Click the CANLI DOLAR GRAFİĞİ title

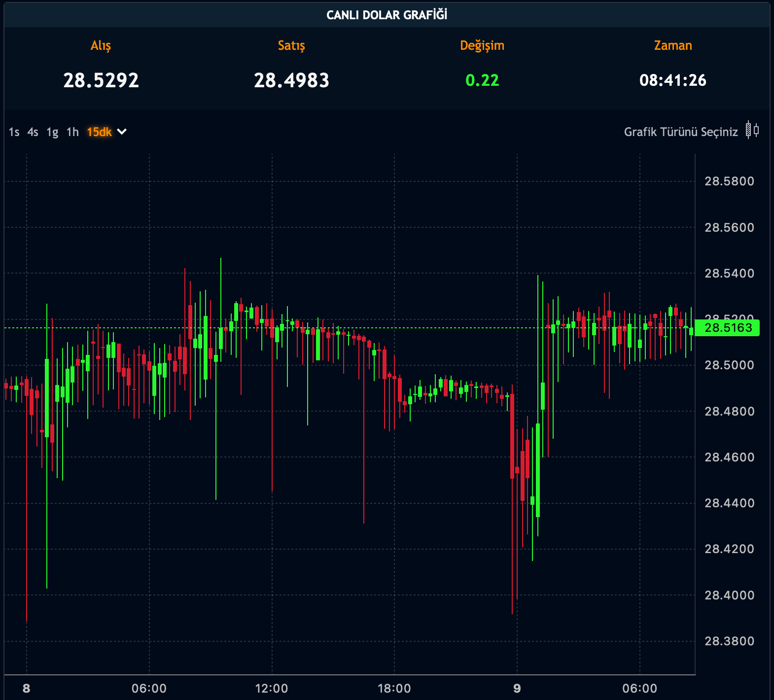click(x=387, y=15)
